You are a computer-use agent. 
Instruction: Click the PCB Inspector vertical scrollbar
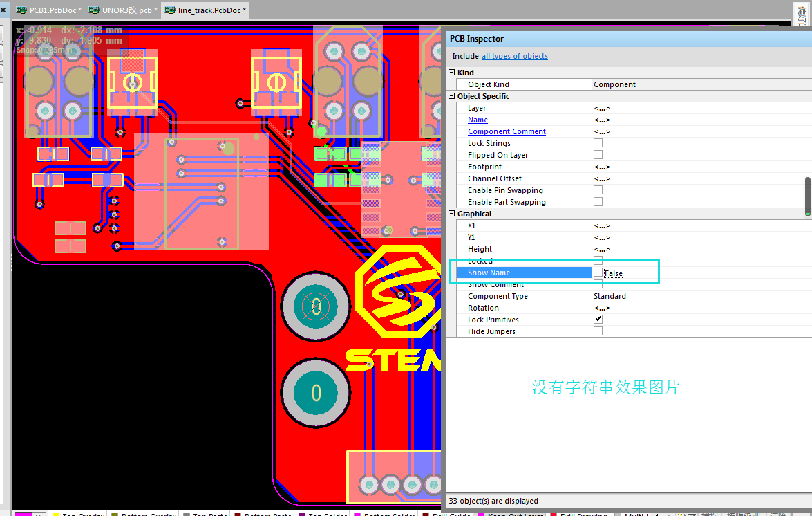[x=807, y=197]
